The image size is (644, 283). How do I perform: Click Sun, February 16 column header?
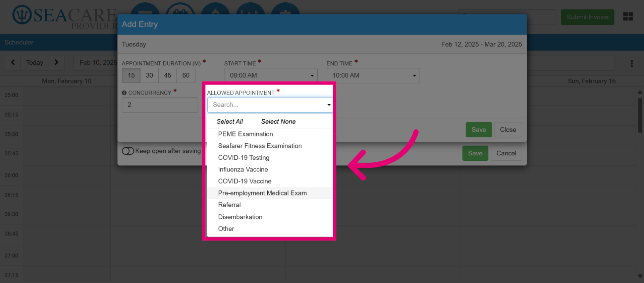[x=591, y=81]
